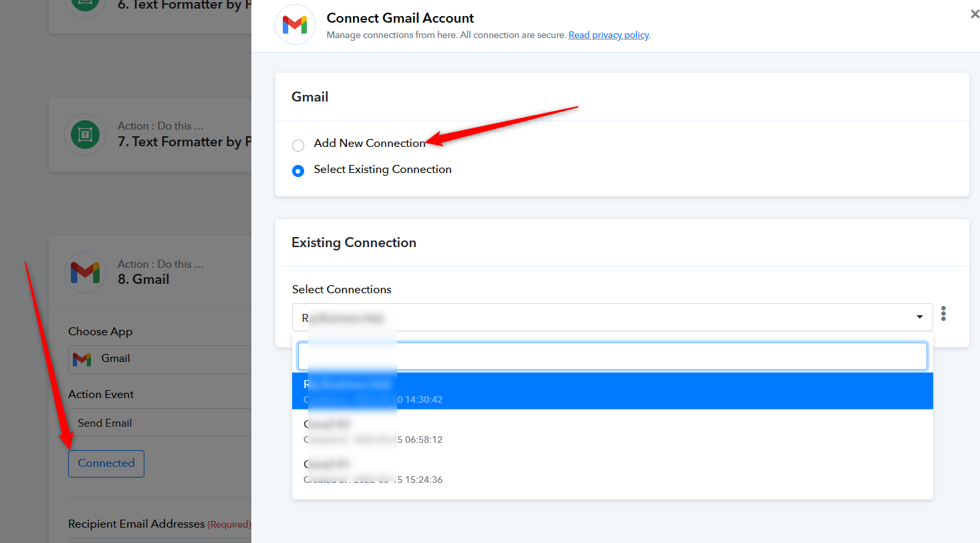Close the Connect Gmail Account panel
The height and width of the screenshot is (543, 980).
coord(975,14)
